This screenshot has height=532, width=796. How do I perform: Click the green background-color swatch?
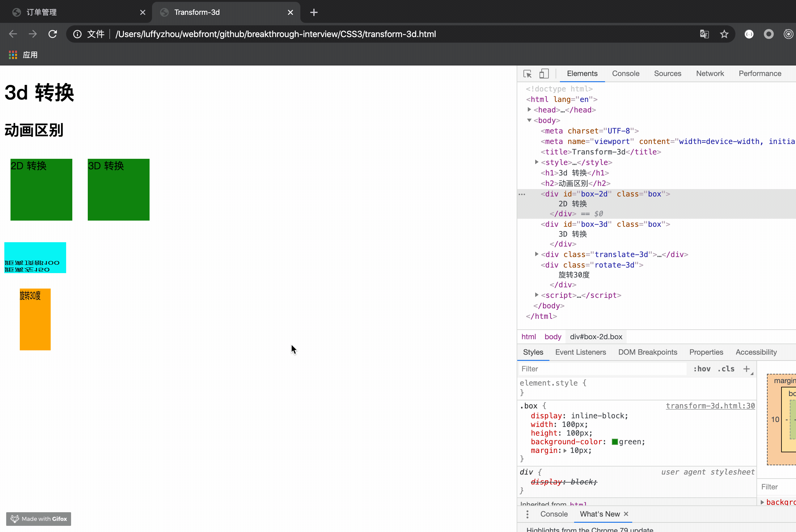pos(615,442)
